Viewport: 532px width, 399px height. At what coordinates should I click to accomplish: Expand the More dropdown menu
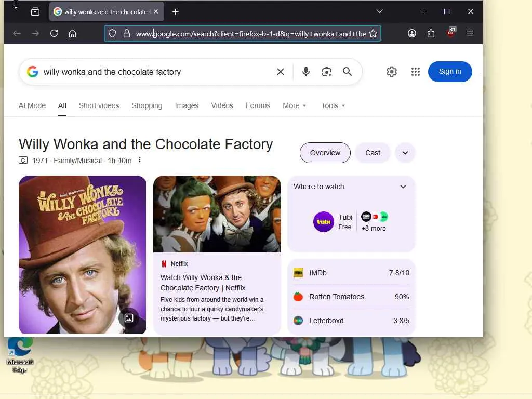point(294,105)
